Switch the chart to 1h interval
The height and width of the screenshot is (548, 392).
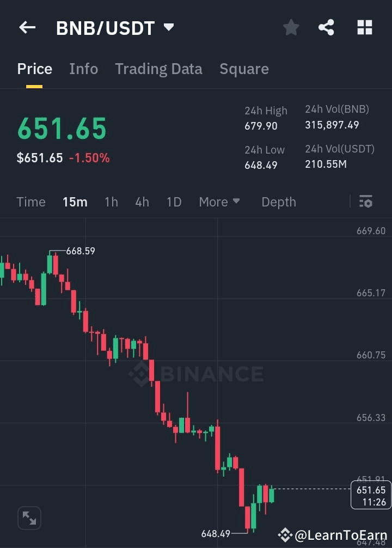[x=111, y=202]
